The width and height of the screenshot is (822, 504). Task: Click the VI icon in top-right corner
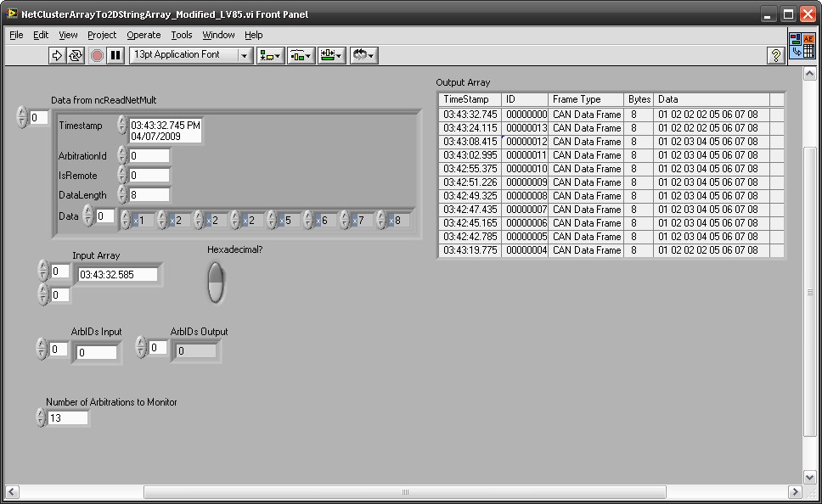[x=802, y=46]
